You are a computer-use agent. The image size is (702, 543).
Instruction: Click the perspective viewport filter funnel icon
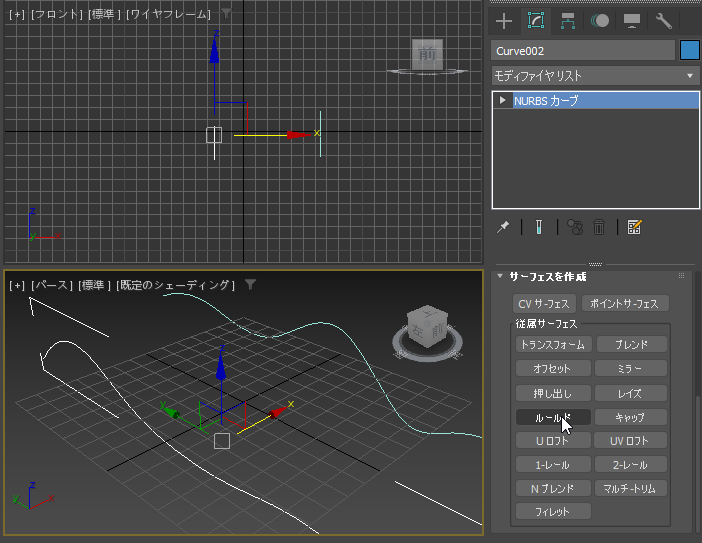[250, 284]
